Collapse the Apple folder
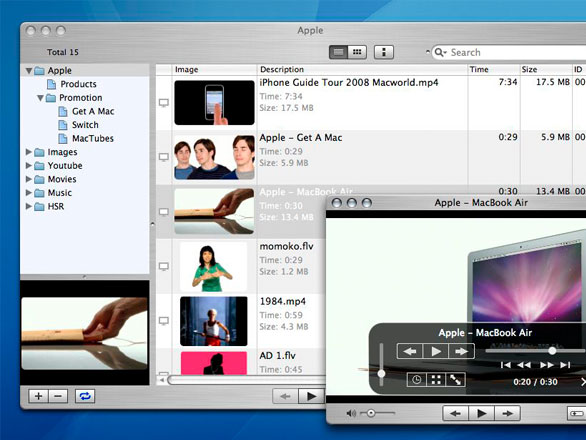 (x=28, y=71)
